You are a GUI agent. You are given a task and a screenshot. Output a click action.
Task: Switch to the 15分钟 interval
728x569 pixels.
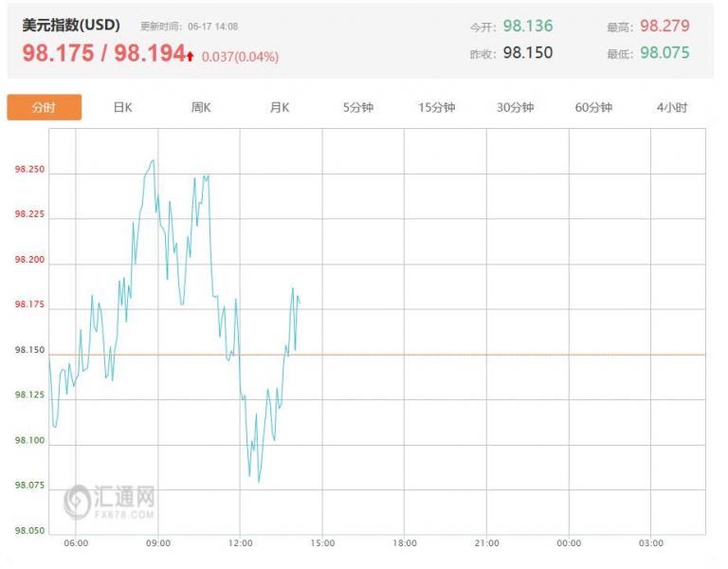click(436, 107)
